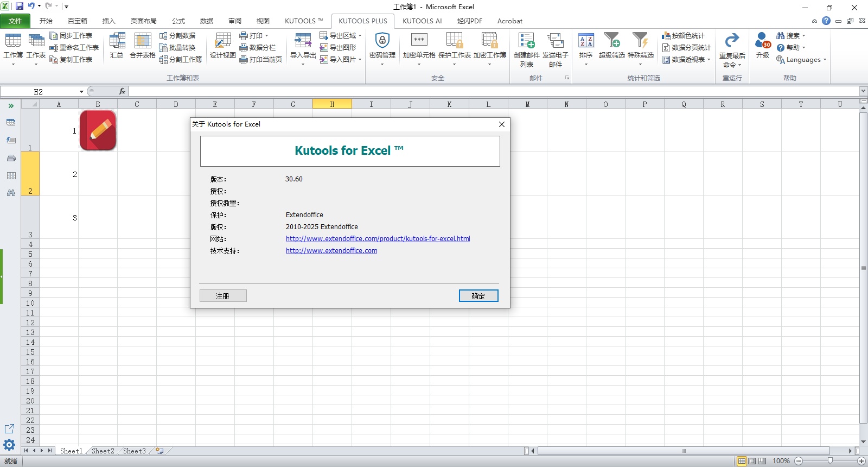Switch to Sheet2 worksheet tab

(103, 451)
